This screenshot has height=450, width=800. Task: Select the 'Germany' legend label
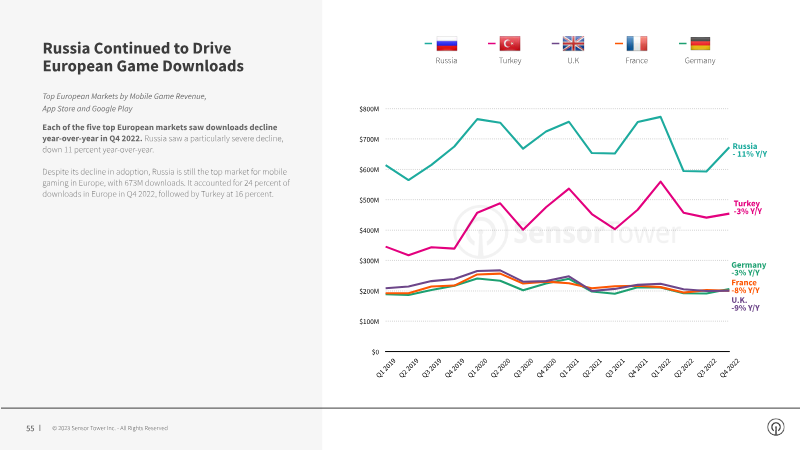700,60
